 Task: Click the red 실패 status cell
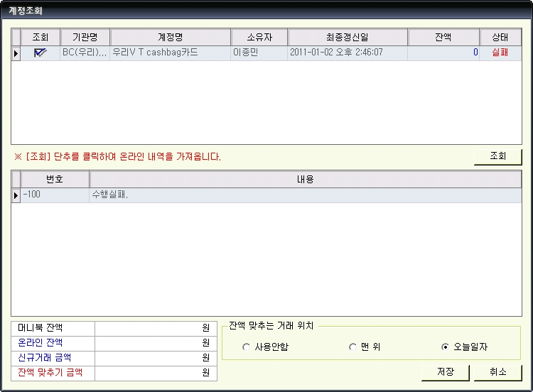click(500, 53)
